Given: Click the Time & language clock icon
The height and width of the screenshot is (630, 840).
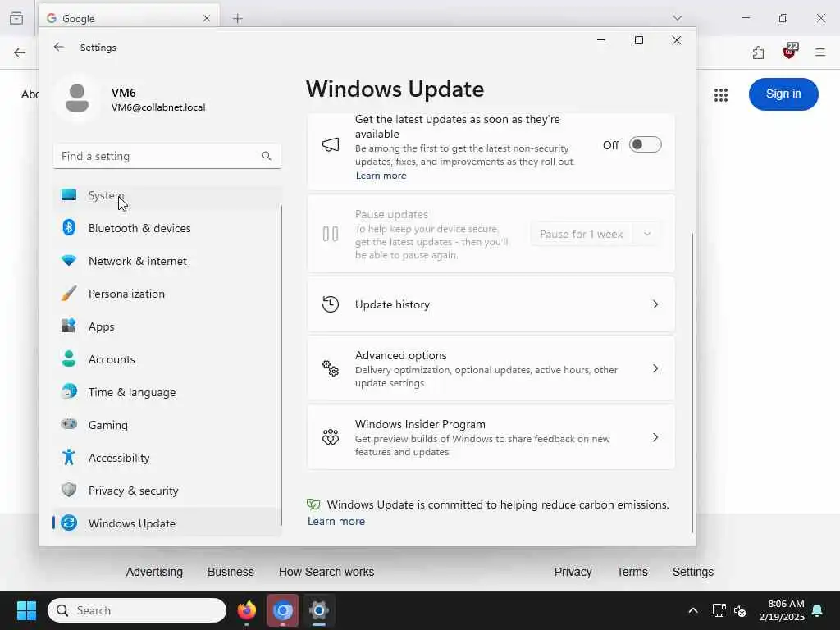Looking at the screenshot, I should pyautogui.click(x=69, y=391).
